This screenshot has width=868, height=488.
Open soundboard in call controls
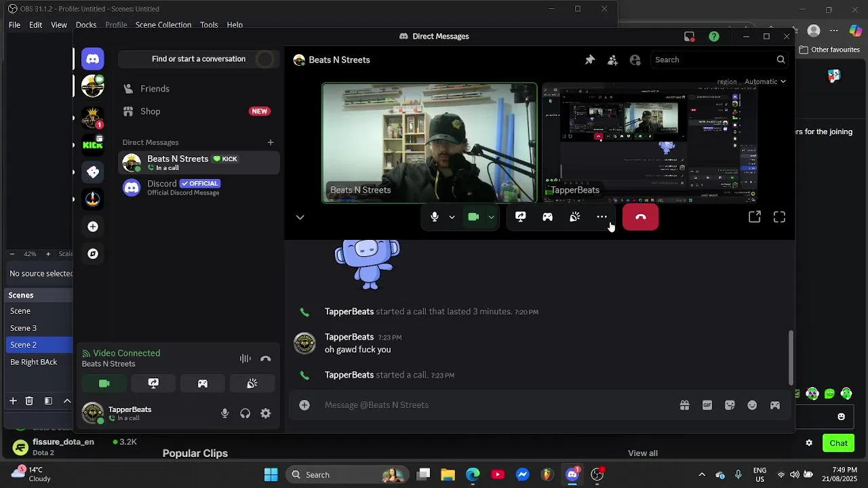tap(574, 217)
